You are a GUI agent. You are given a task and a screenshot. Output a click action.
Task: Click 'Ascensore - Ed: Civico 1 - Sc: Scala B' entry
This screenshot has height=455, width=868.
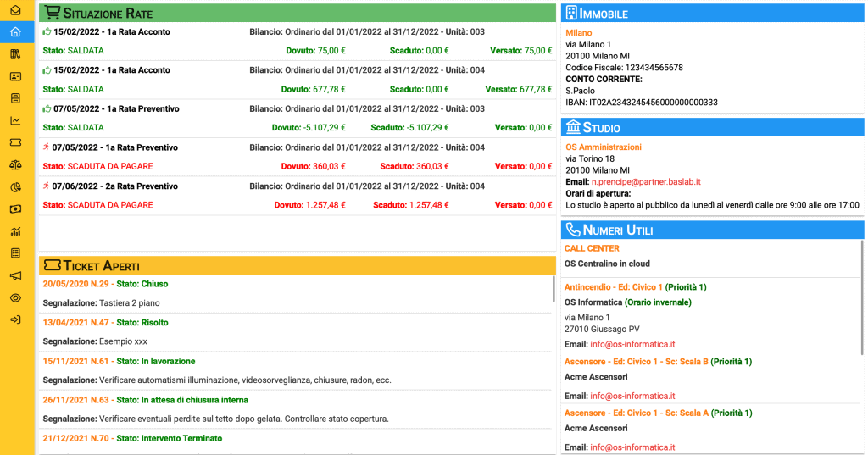pyautogui.click(x=636, y=362)
